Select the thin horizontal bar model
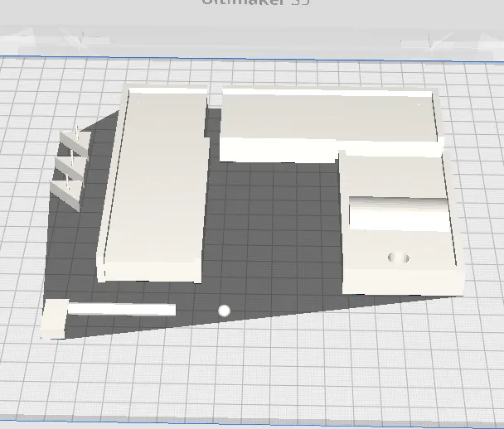 122,310
